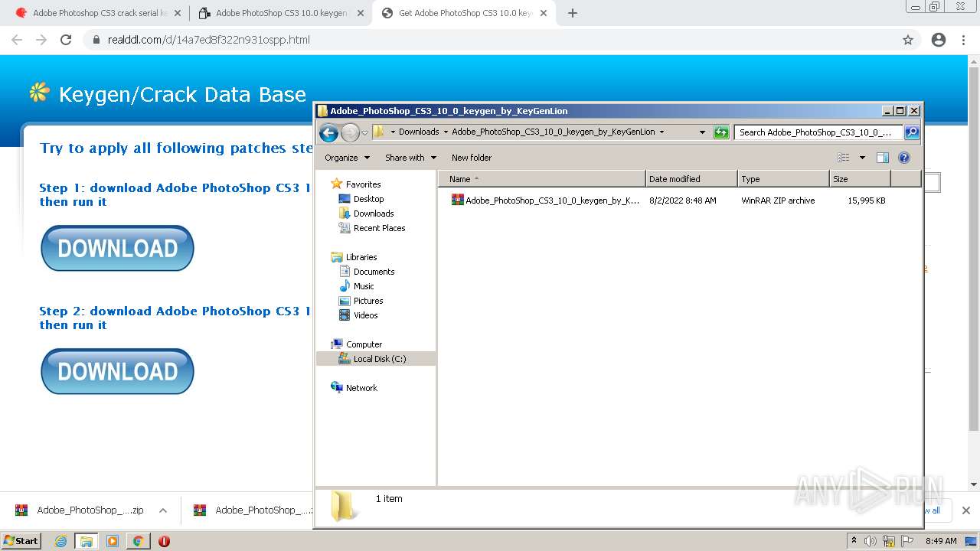Open a new Chrome tab
Viewport: 980px width, 551px height.
coord(573,13)
